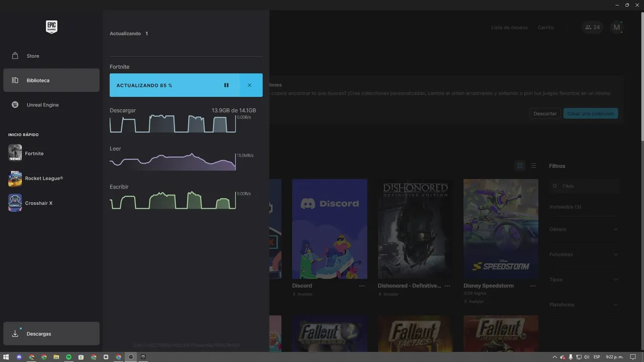
Task: Open the Windows Start menu
Action: [x=6, y=357]
